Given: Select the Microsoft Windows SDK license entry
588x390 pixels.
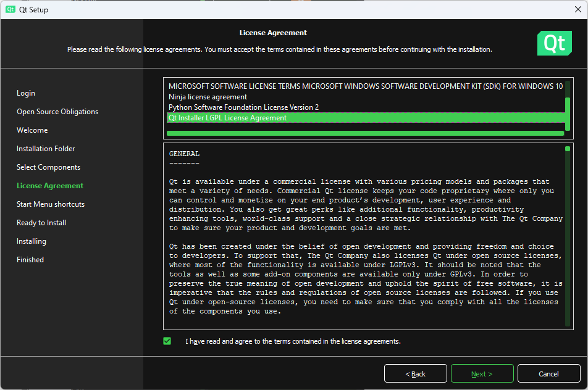Looking at the screenshot, I should [x=366, y=86].
